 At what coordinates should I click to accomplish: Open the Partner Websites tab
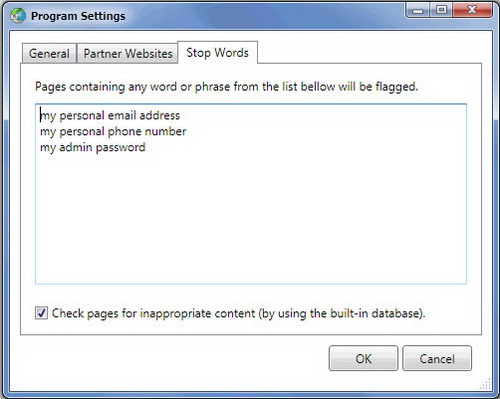pos(128,53)
